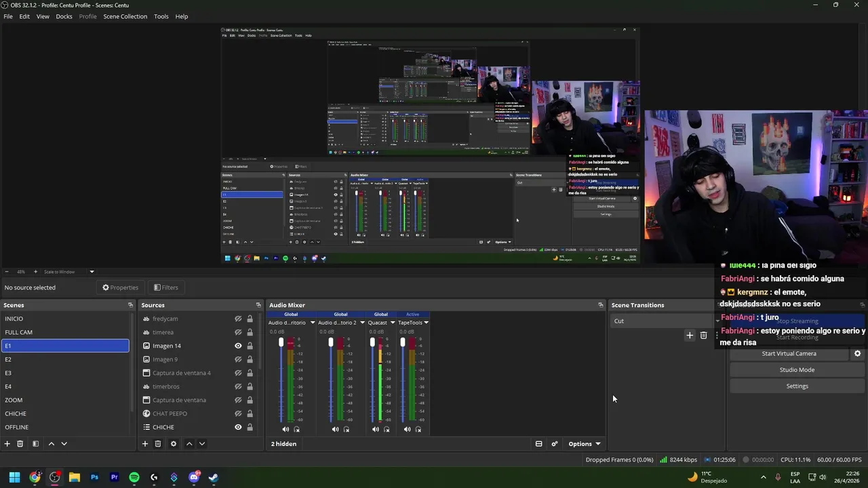Add a scene transition with plus icon
This screenshot has height=488, width=868.
pyautogui.click(x=690, y=335)
